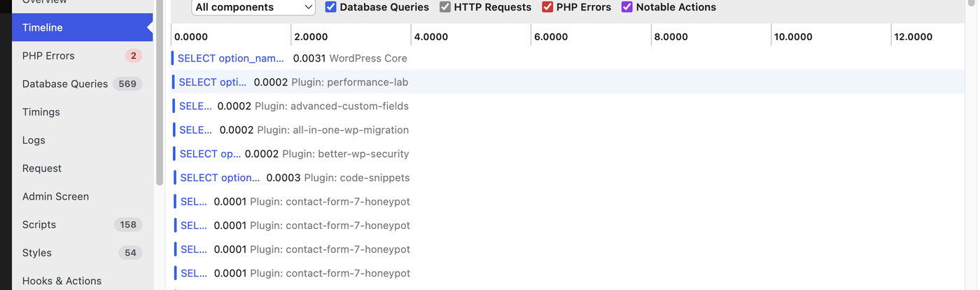Click the red 2 errors badge
980x290 pixels.
(x=134, y=55)
